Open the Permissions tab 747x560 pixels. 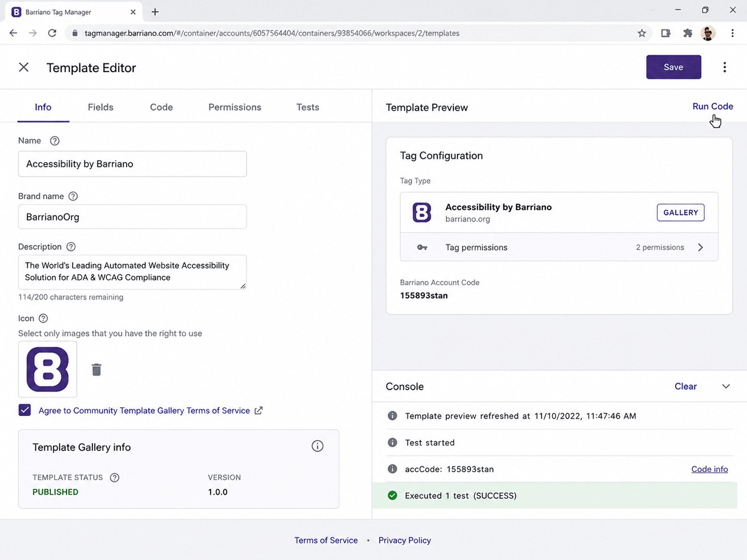[235, 107]
